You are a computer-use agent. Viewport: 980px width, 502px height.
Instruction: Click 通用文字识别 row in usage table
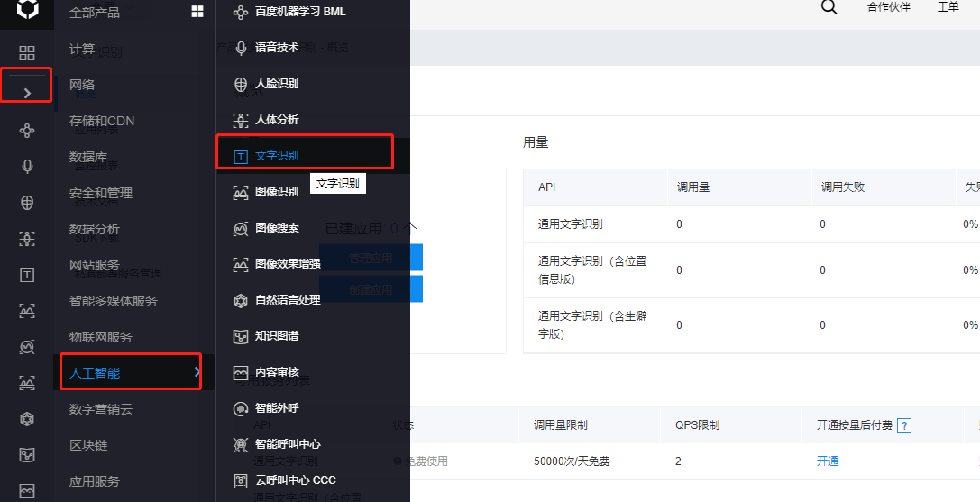[x=570, y=224]
